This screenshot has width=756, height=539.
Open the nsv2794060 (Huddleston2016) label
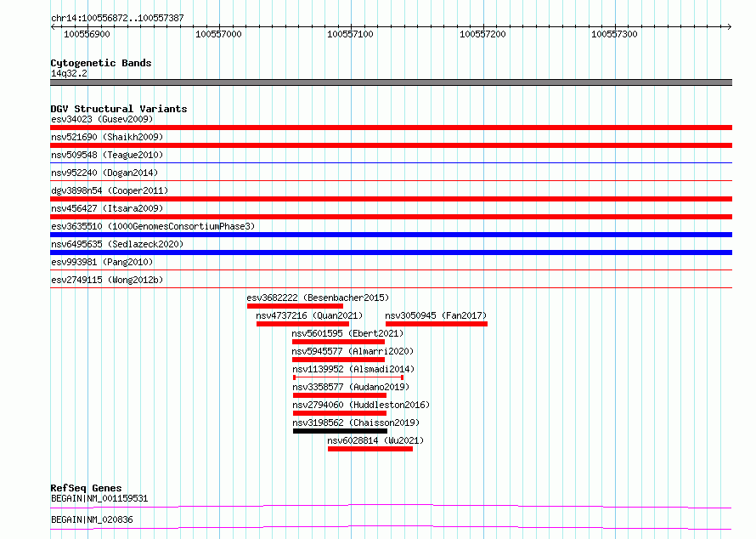point(361,405)
